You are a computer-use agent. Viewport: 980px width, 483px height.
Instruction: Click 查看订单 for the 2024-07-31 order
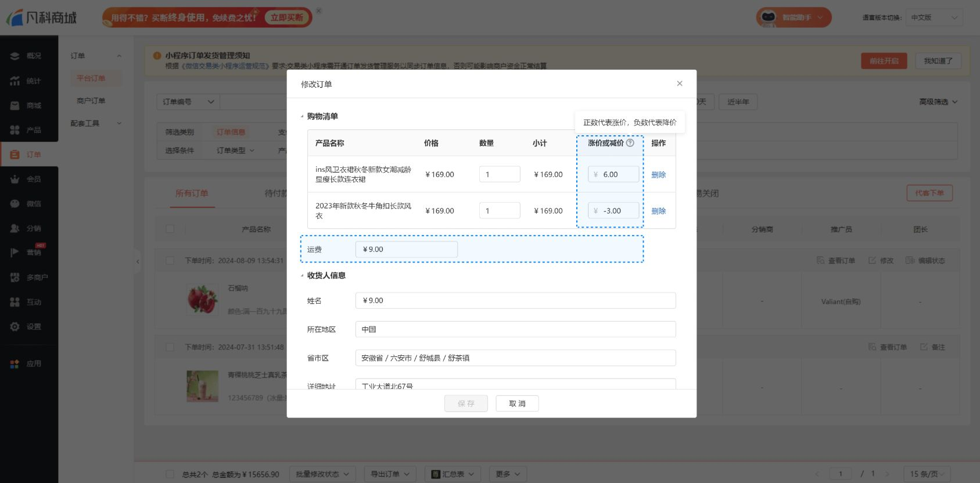pyautogui.click(x=888, y=347)
